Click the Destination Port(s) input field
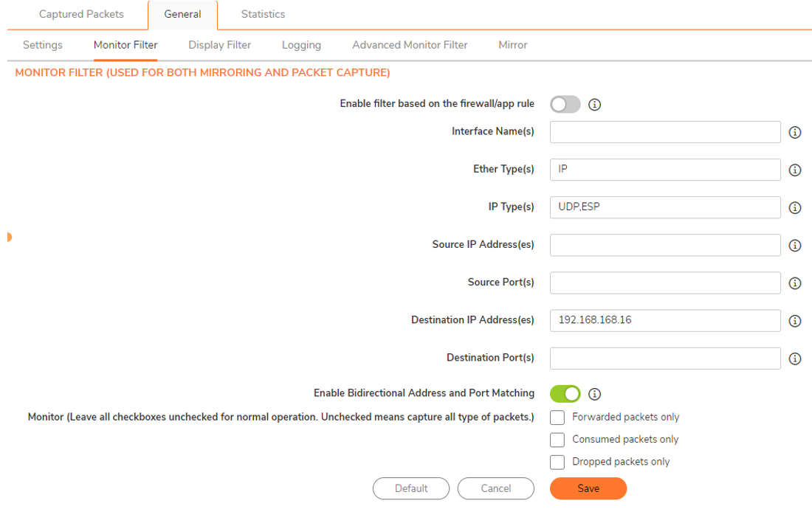 coord(664,359)
